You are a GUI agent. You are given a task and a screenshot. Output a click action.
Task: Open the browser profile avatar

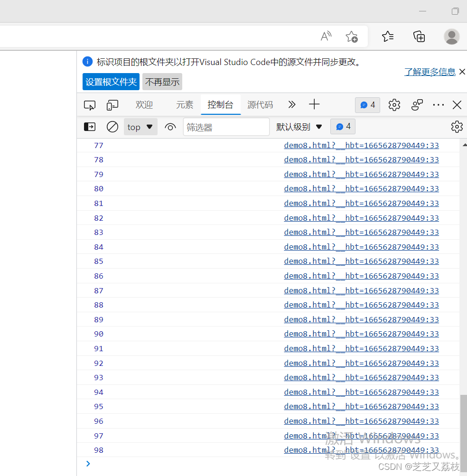[451, 37]
